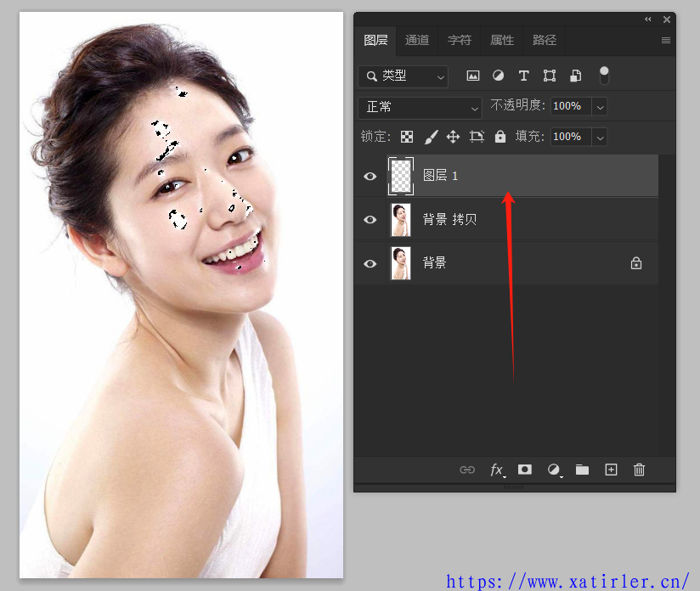This screenshot has height=591, width=700.
Task: Open the layers panel hamburger menu
Action: click(666, 41)
